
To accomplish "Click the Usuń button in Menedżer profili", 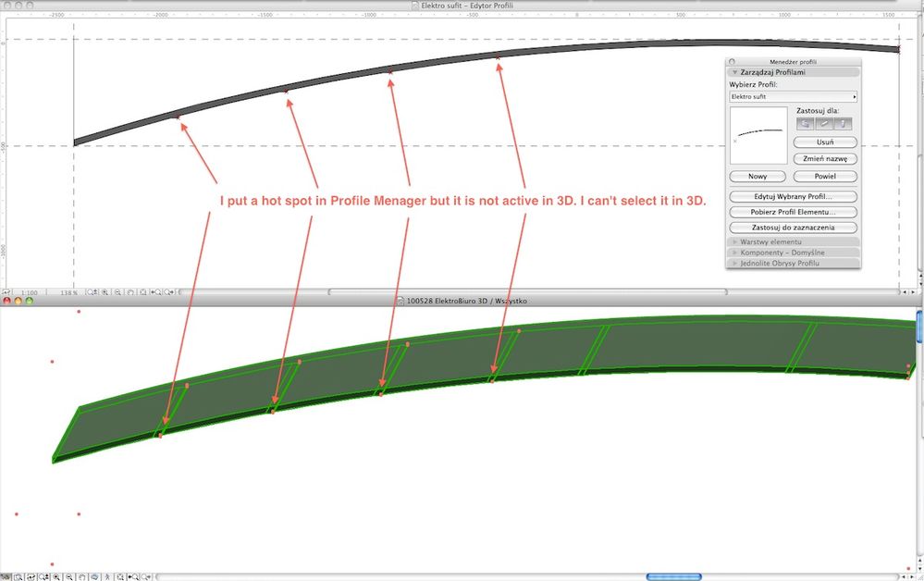I will click(825, 142).
